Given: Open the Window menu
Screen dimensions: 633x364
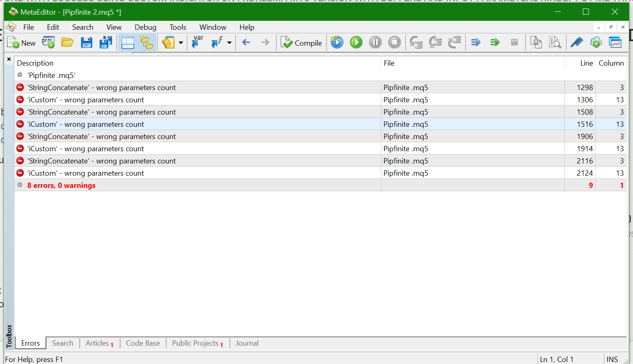Looking at the screenshot, I should click(x=213, y=27).
